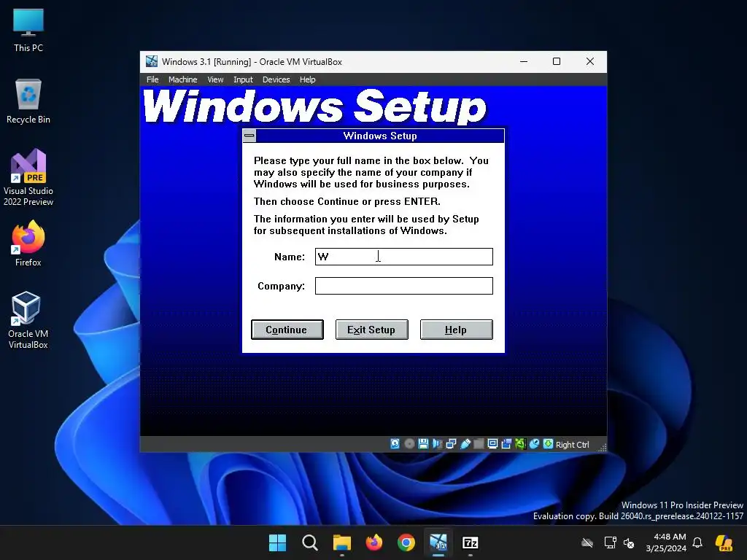This screenshot has width=747, height=560.
Task: Focus the Name input field
Action: 404,257
